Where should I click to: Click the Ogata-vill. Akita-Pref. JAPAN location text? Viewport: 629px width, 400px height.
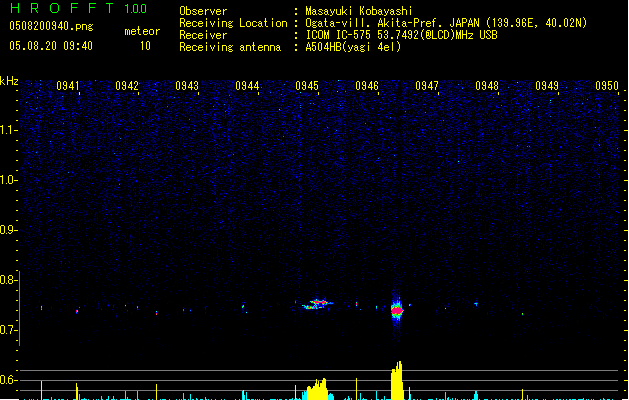(446, 23)
